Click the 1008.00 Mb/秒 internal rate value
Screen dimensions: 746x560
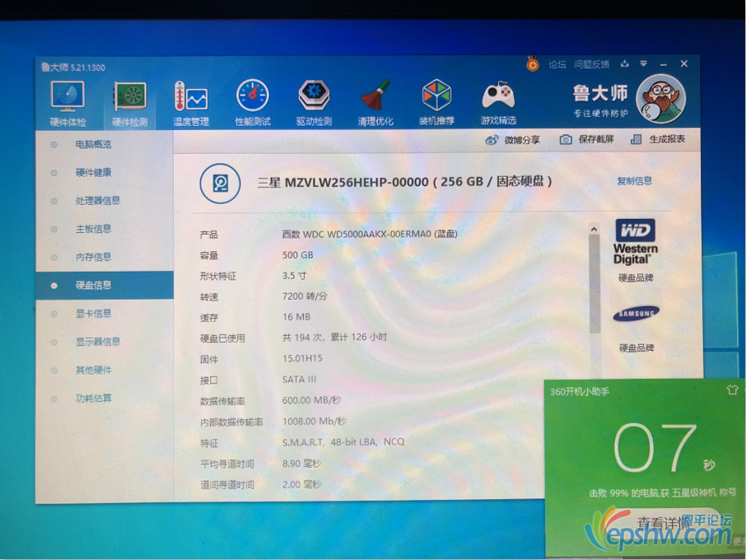(x=315, y=421)
